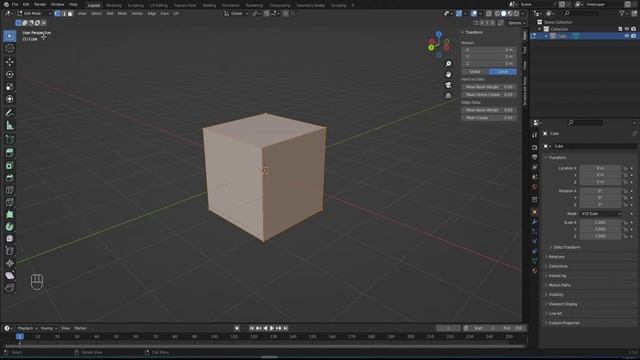640x360 pixels.
Task: Toggle solid viewport shading mode
Action: pos(503,13)
